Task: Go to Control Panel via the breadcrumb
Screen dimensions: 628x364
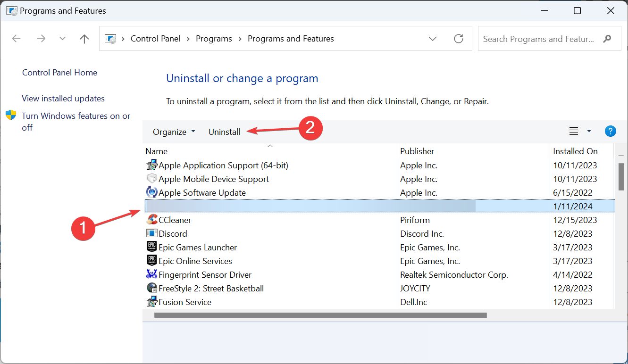Action: pyautogui.click(x=155, y=38)
